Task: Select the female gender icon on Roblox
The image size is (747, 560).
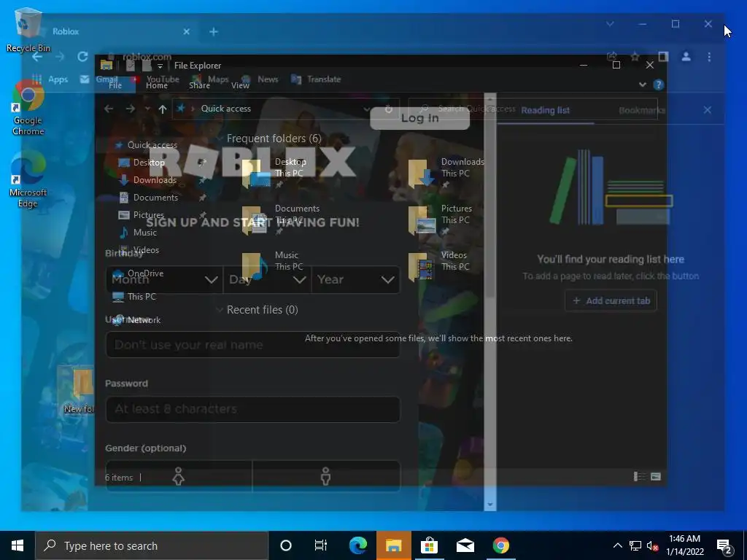Action: 179,475
